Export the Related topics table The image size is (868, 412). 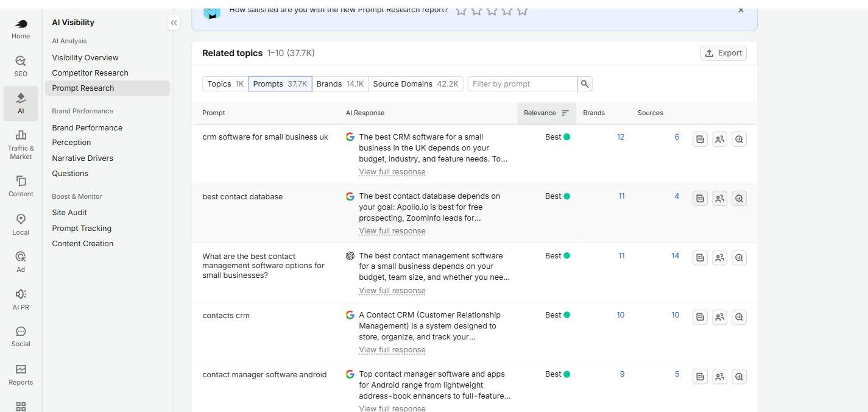pos(724,53)
